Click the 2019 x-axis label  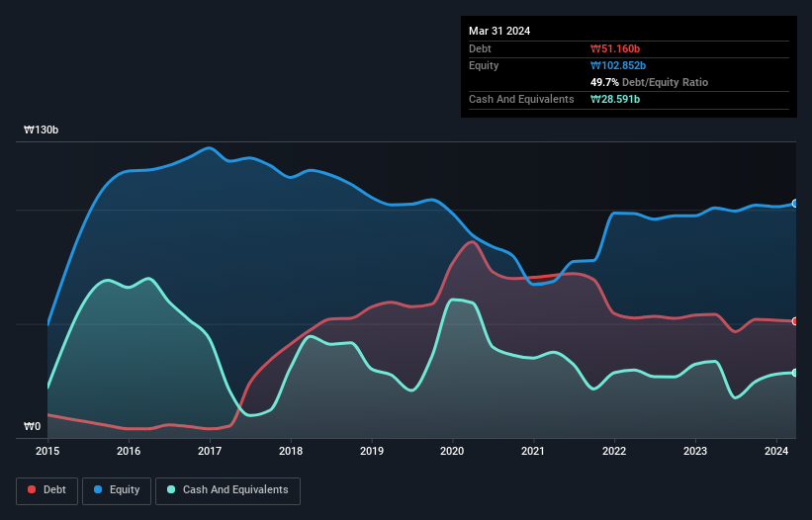point(372,451)
